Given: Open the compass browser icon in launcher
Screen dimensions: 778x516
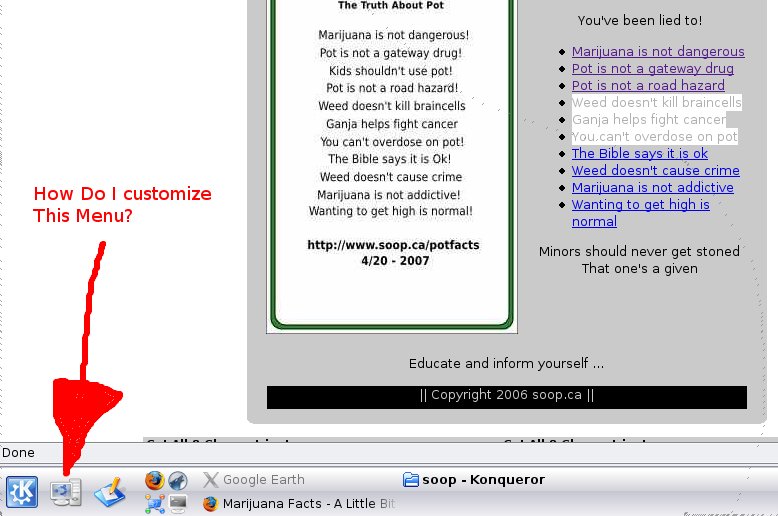Looking at the screenshot, I should 178,480.
